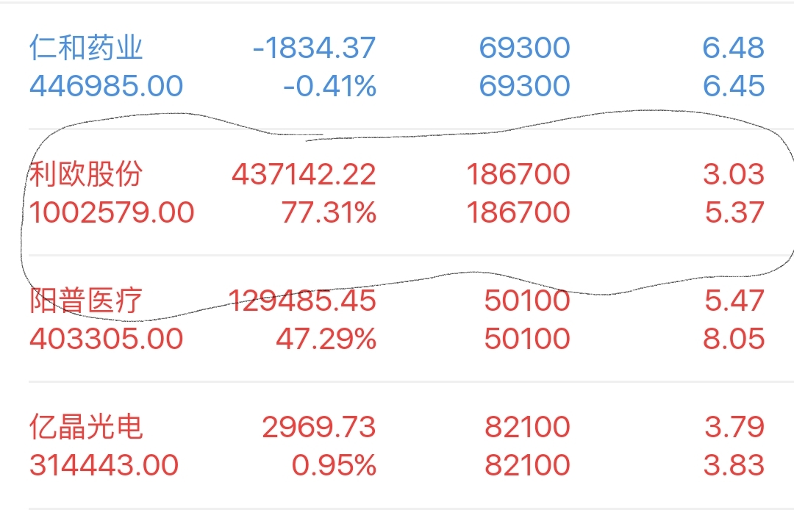Screen dimensions: 794x532
Task: Tap market value 314443.00
Action: [x=104, y=465]
